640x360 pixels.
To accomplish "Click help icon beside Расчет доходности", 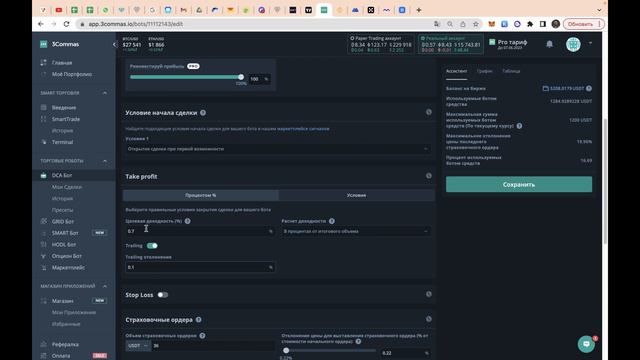I will coord(332,221).
